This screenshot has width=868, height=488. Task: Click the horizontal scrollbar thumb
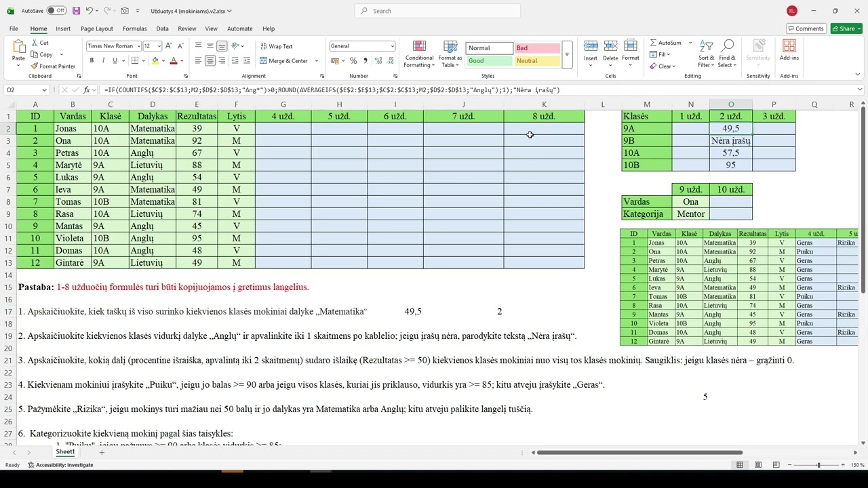click(x=639, y=452)
